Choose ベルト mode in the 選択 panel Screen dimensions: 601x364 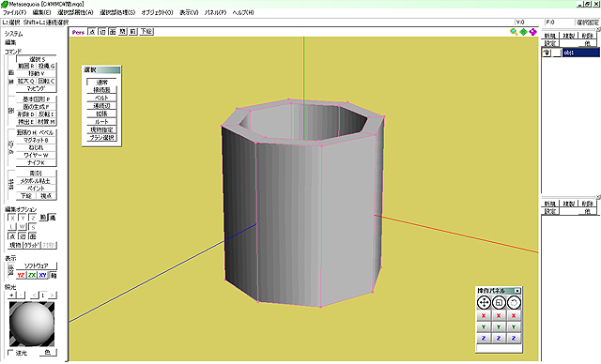(101, 98)
